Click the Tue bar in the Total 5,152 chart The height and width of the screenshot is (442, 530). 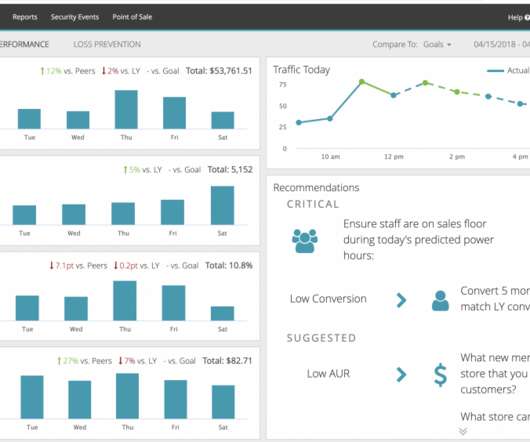[24, 215]
